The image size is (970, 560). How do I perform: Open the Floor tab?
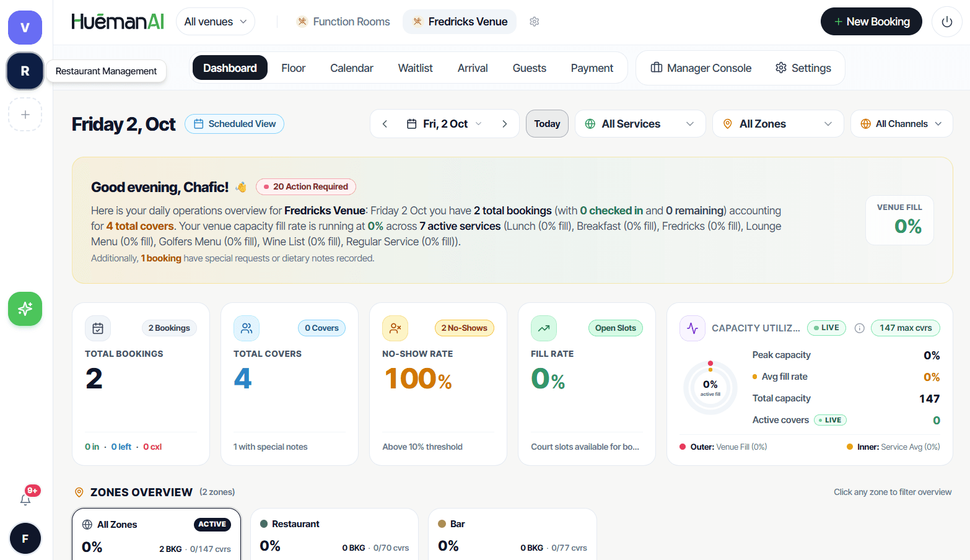coord(293,68)
